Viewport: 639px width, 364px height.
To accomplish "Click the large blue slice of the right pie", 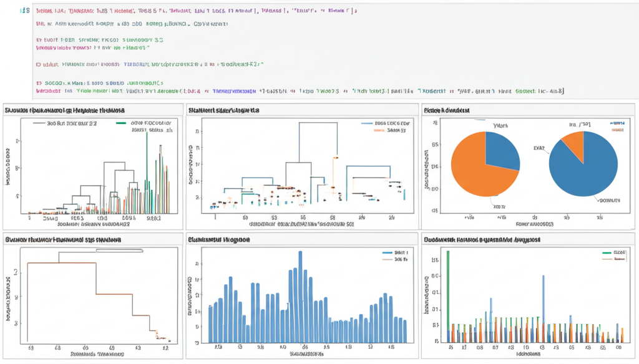I will (x=587, y=171).
